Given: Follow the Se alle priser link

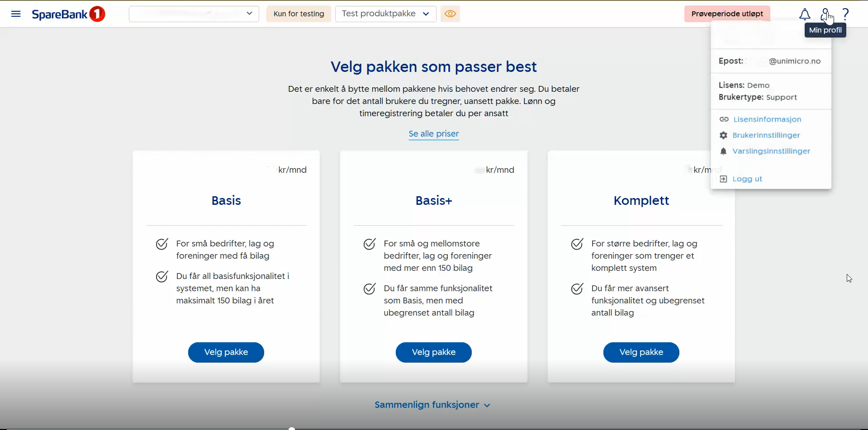Looking at the screenshot, I should tap(434, 134).
